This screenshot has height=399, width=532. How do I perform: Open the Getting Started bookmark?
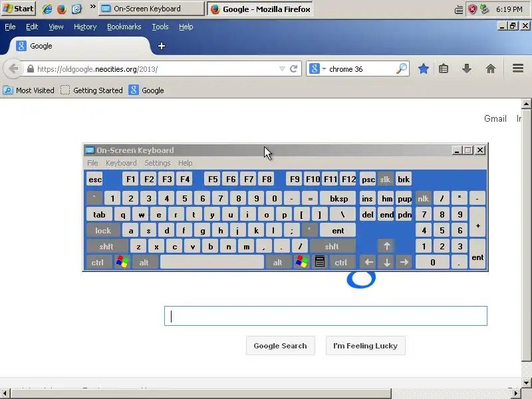[x=92, y=90]
